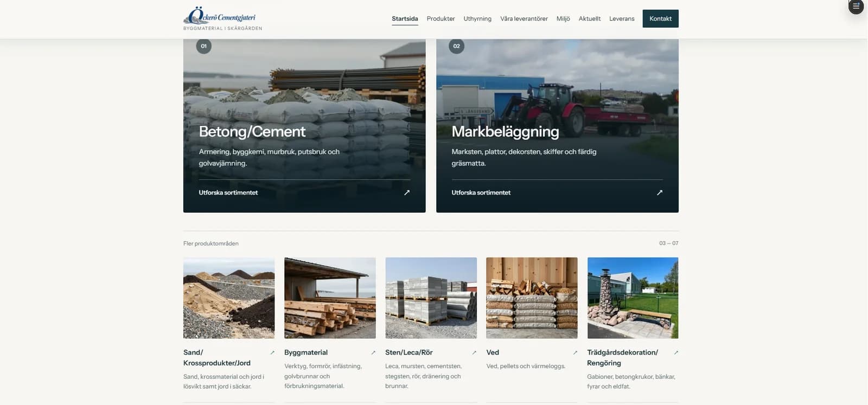Screen dimensions: 868x405
Task: Click text 'Leca, mursten, cementsten, stegsten'
Action: (424, 371)
